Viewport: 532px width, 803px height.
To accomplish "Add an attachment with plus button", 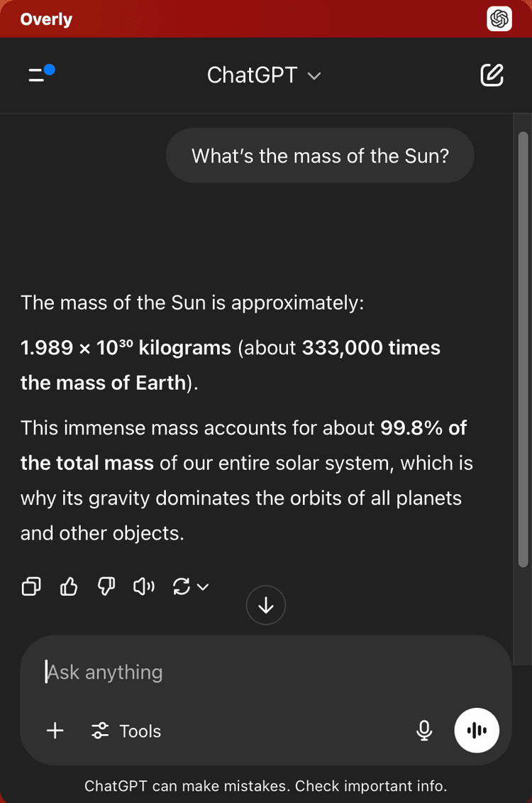I will click(55, 731).
